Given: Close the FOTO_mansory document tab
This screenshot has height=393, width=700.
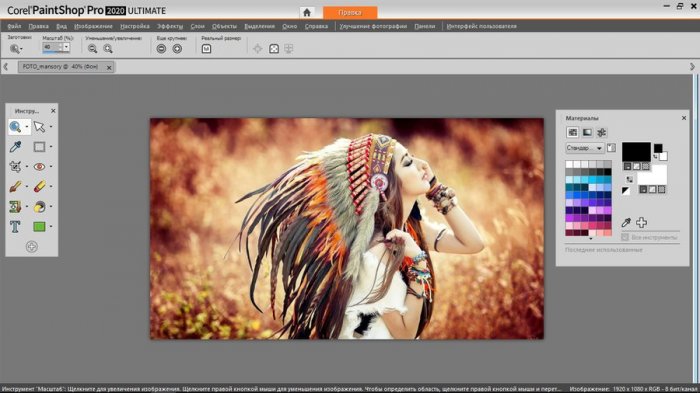Looking at the screenshot, I should 109,67.
